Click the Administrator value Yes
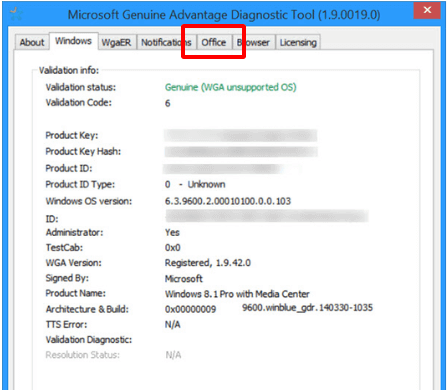 click(172, 232)
